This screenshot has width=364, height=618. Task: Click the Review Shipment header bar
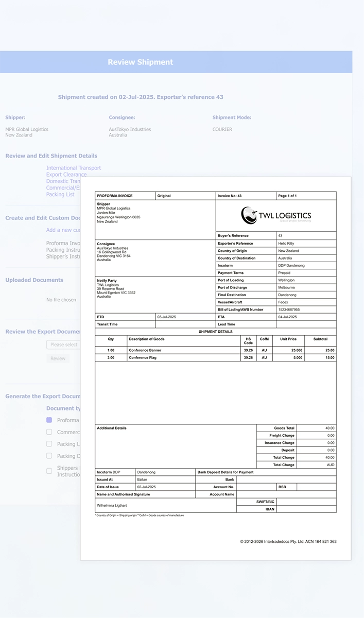(x=176, y=62)
